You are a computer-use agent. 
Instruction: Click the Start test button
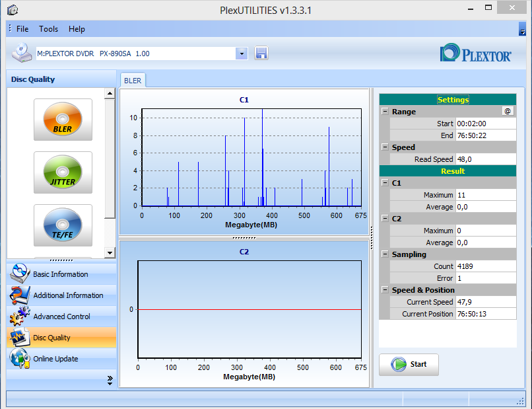[409, 364]
